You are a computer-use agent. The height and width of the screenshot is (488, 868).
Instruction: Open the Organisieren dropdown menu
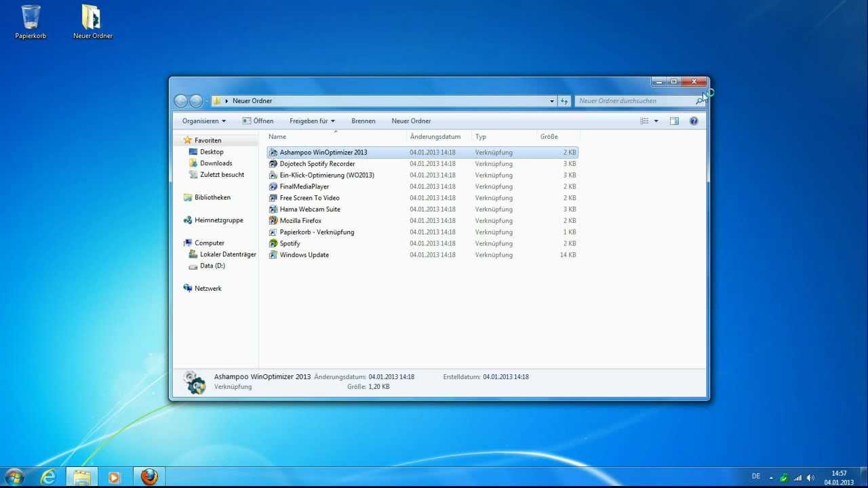pyautogui.click(x=204, y=121)
